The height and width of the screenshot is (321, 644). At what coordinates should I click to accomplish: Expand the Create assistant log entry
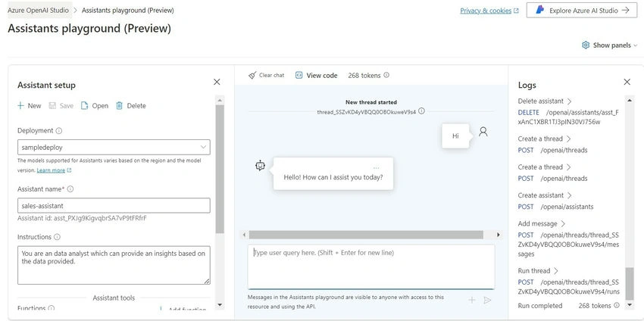[x=569, y=195]
